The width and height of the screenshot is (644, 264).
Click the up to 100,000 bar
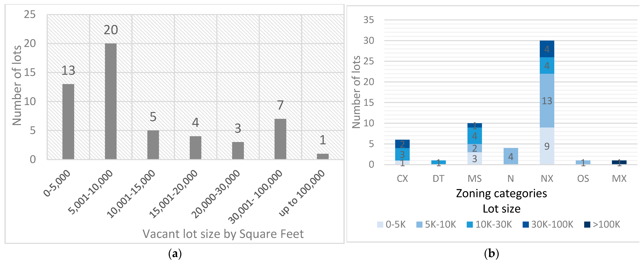click(322, 156)
